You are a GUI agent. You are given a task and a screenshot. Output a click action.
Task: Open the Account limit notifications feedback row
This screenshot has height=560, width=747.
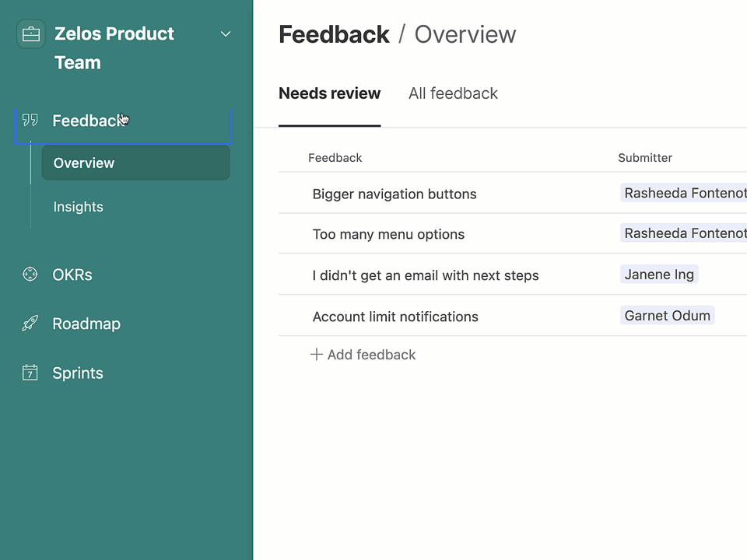pyautogui.click(x=395, y=317)
